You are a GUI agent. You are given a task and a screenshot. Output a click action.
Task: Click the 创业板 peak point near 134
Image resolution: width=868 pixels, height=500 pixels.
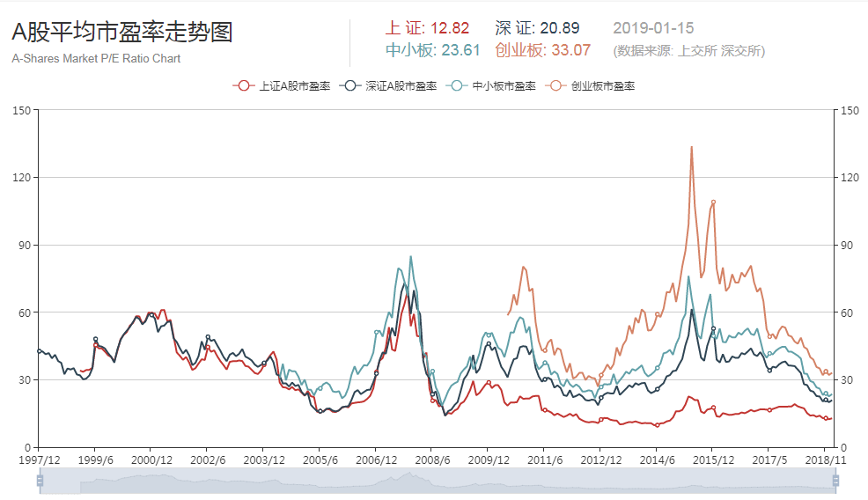coord(691,147)
